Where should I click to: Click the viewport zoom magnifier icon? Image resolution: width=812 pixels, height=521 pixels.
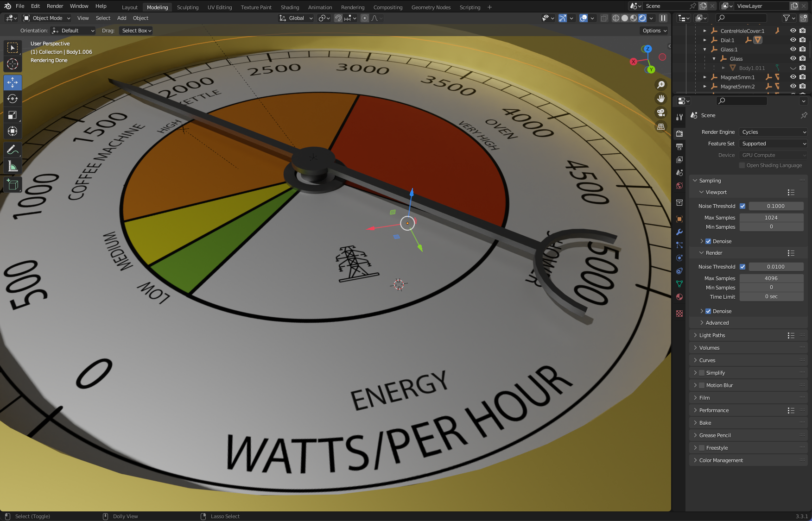click(661, 85)
